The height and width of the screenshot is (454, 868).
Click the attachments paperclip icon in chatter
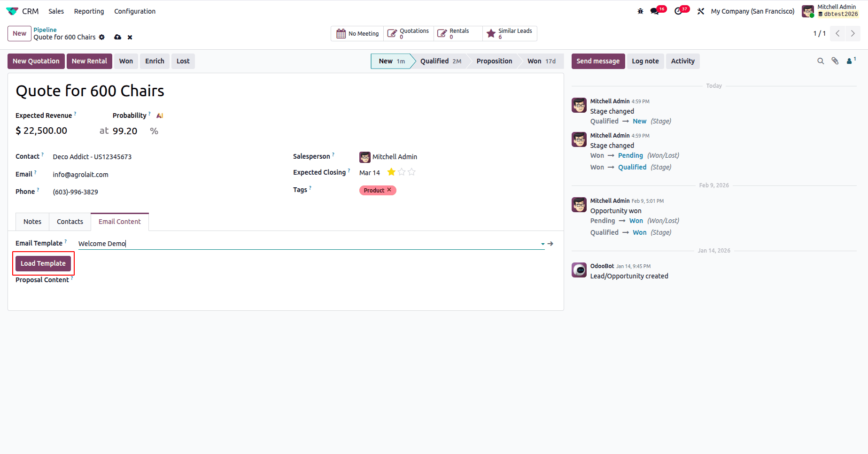click(836, 61)
